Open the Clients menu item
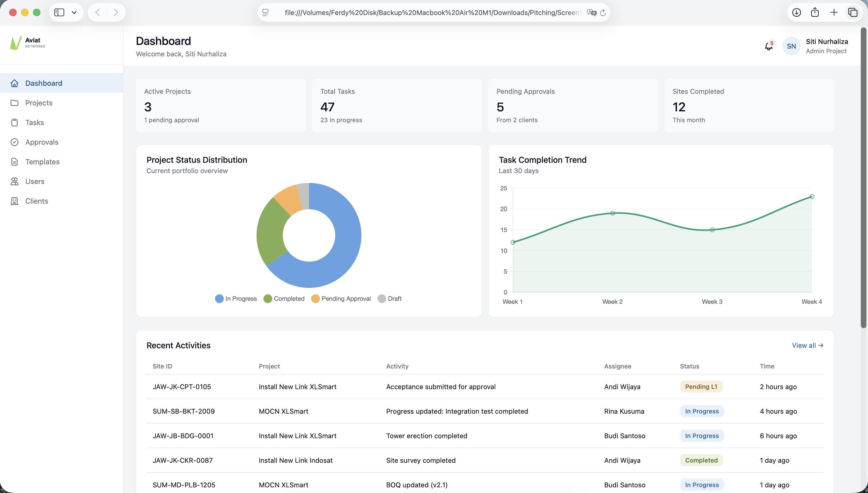This screenshot has height=493, width=868. (x=62, y=201)
